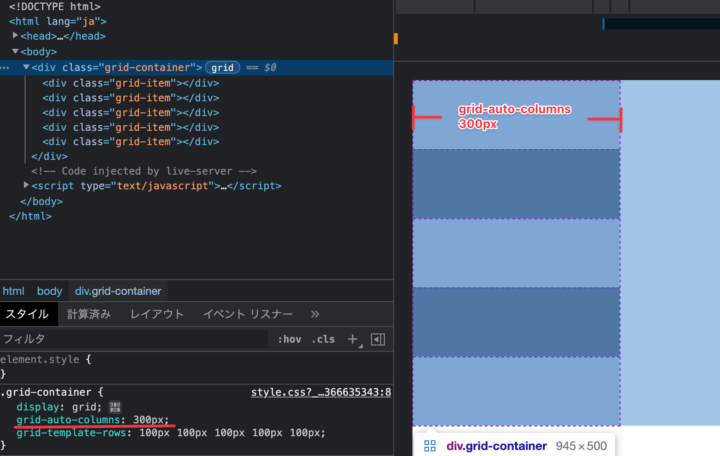This screenshot has height=456, width=720.
Task: Open the style.css source link
Action: pyautogui.click(x=321, y=392)
